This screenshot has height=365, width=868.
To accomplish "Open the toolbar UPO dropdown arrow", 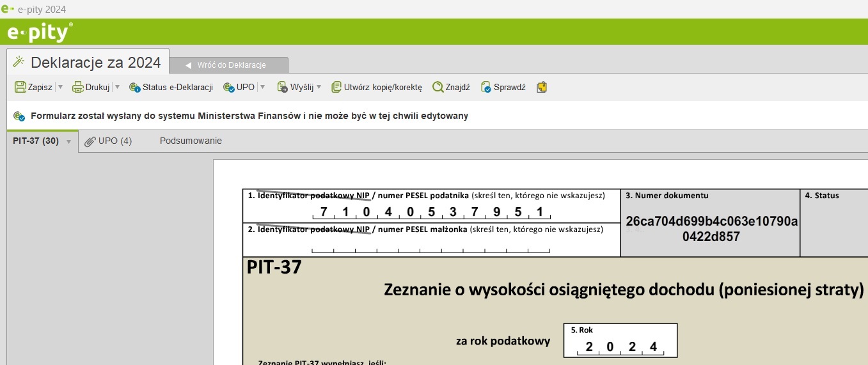I will 262,88.
